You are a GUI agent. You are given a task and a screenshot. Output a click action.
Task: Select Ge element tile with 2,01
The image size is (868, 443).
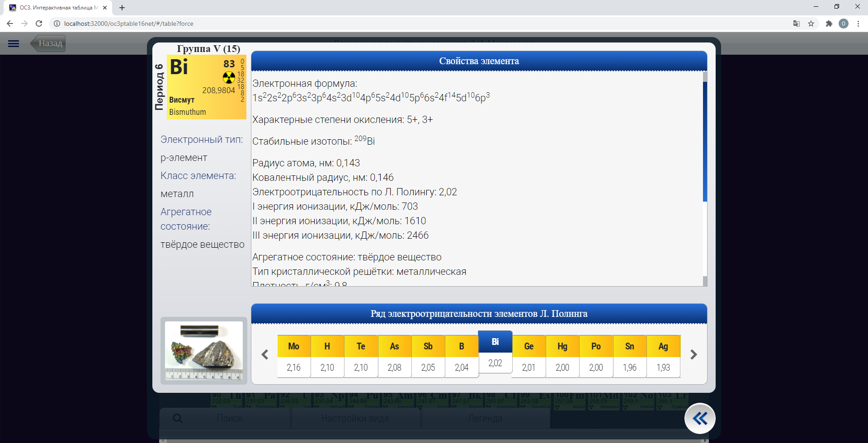[528, 356]
